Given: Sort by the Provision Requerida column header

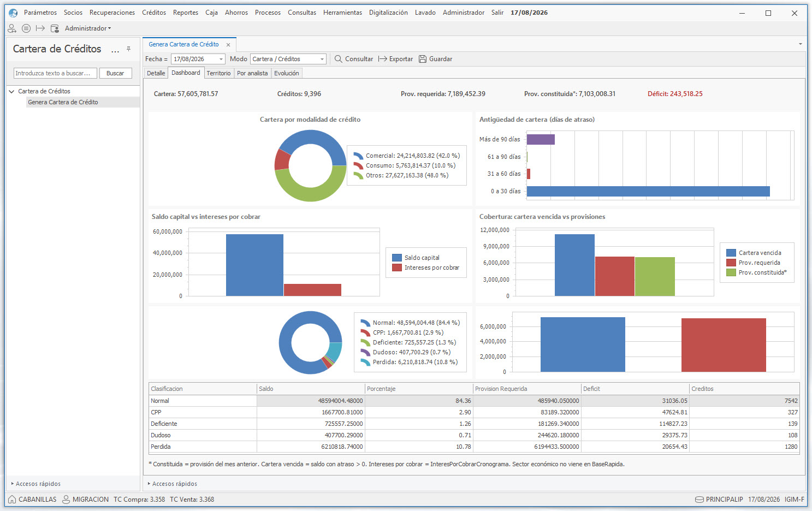Looking at the screenshot, I should click(527, 389).
